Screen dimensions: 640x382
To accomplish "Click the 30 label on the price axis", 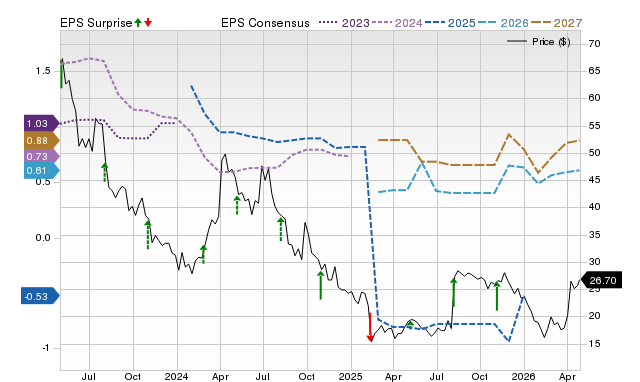I will [595, 262].
